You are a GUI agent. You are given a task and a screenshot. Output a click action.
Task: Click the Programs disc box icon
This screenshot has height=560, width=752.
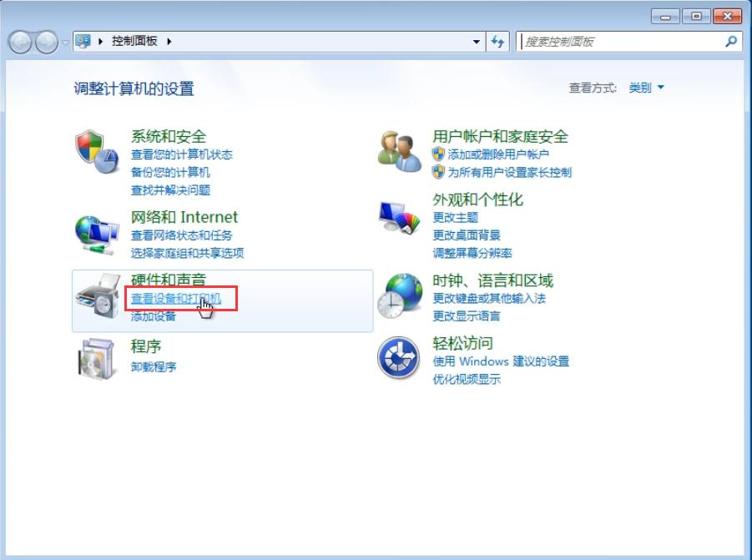click(96, 359)
